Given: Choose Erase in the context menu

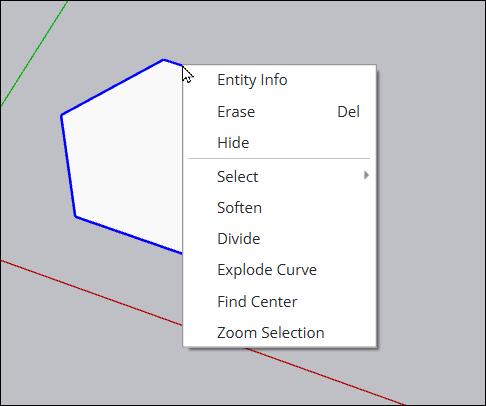Looking at the screenshot, I should (280, 112).
